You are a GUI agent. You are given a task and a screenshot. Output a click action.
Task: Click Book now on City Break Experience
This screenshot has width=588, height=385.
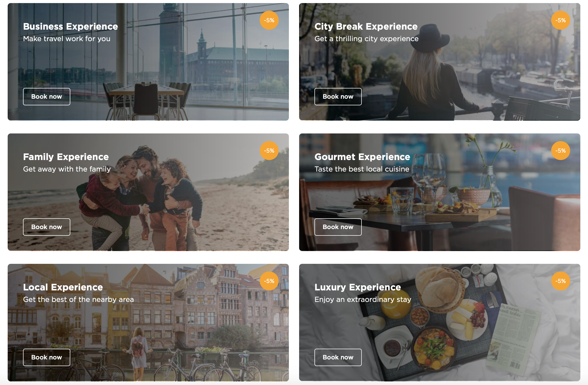click(338, 97)
